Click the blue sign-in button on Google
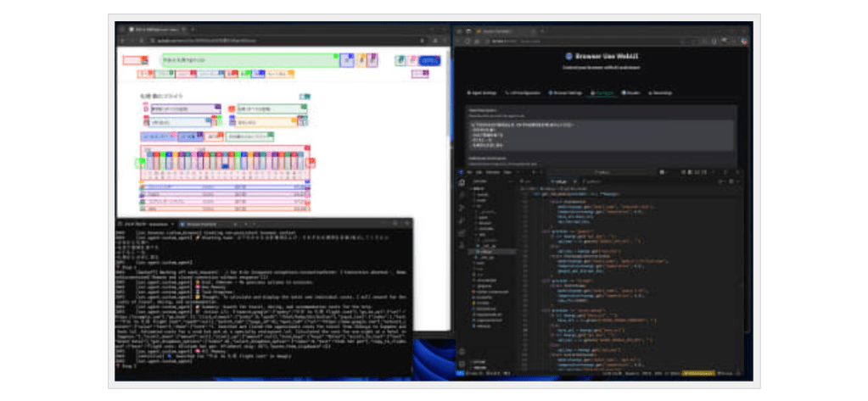Screen dimensions: 868x401 (x=430, y=60)
